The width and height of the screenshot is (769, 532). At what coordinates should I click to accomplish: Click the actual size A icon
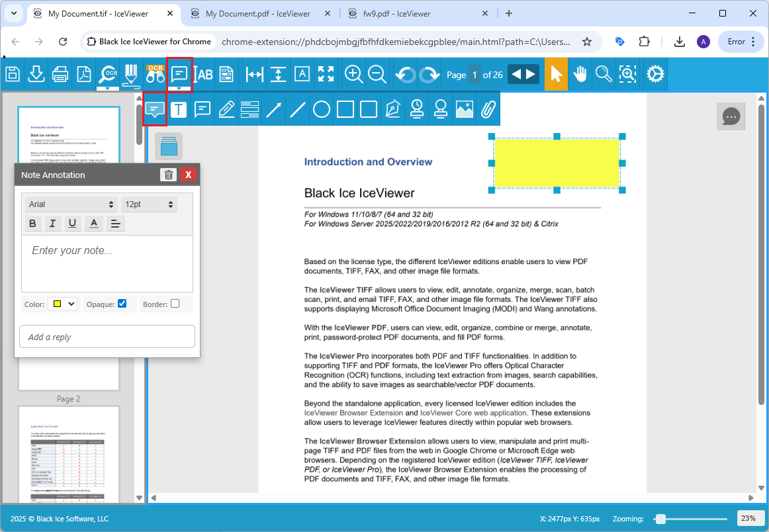(302, 75)
